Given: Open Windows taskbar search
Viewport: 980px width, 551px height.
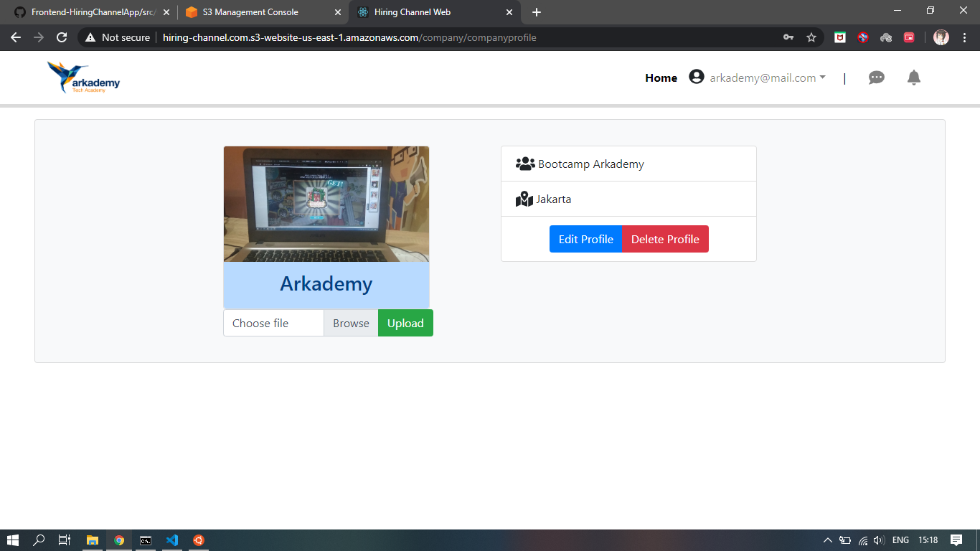Looking at the screenshot, I should (x=39, y=540).
